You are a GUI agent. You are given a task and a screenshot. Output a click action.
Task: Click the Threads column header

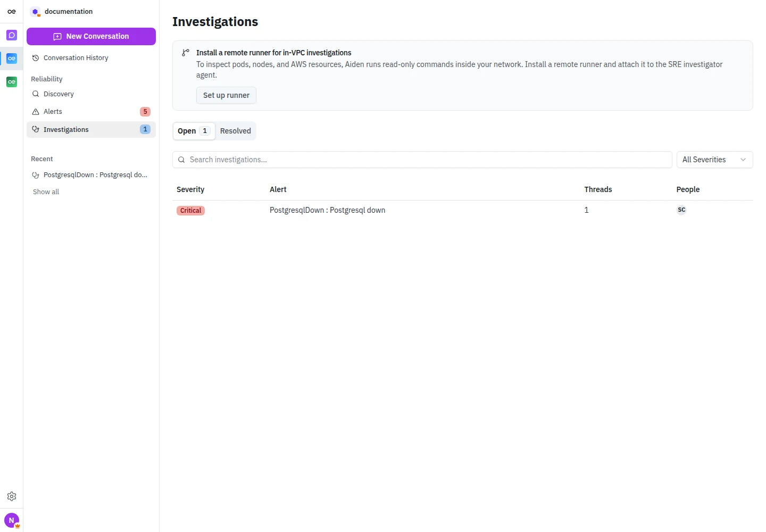pos(598,189)
